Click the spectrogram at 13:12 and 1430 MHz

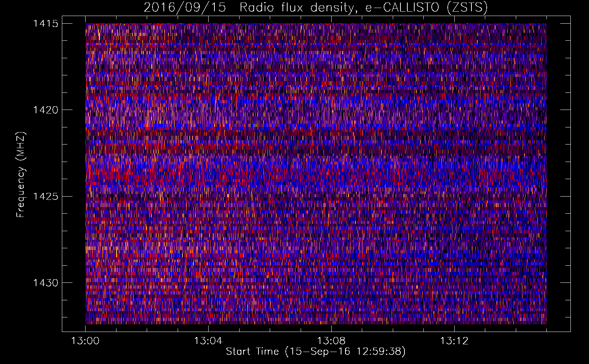(454, 282)
